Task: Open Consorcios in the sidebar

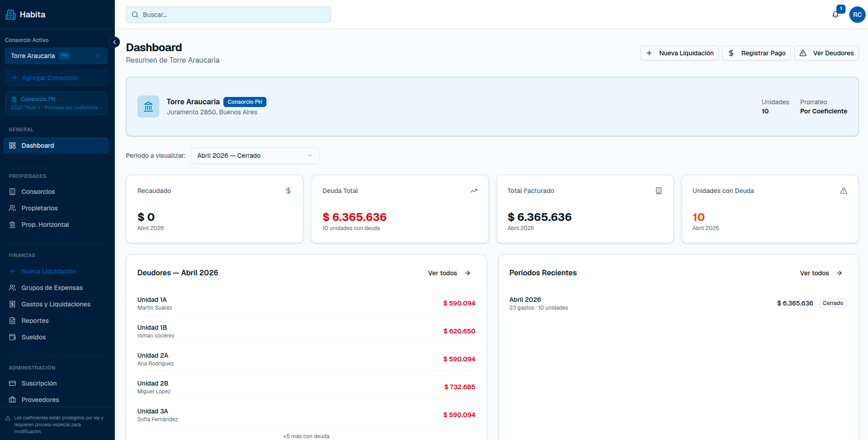Action: [x=56, y=192]
